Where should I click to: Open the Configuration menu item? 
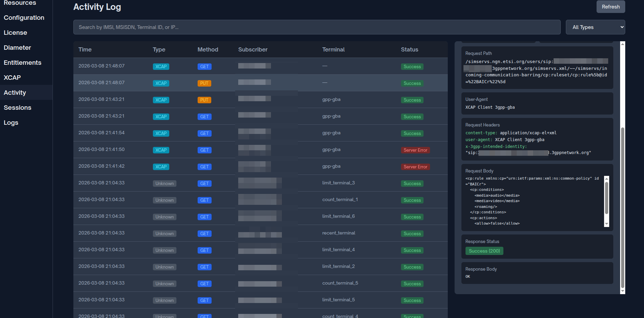coord(24,18)
